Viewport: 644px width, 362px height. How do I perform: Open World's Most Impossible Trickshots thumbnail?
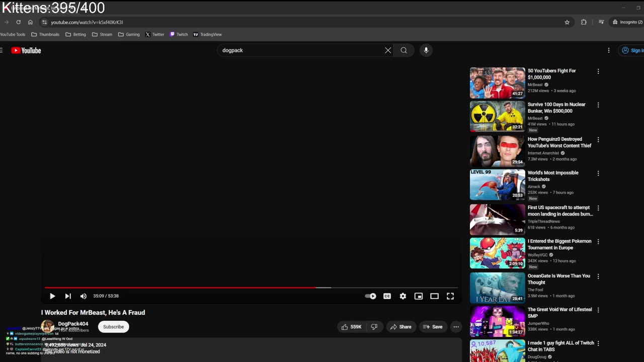(497, 185)
